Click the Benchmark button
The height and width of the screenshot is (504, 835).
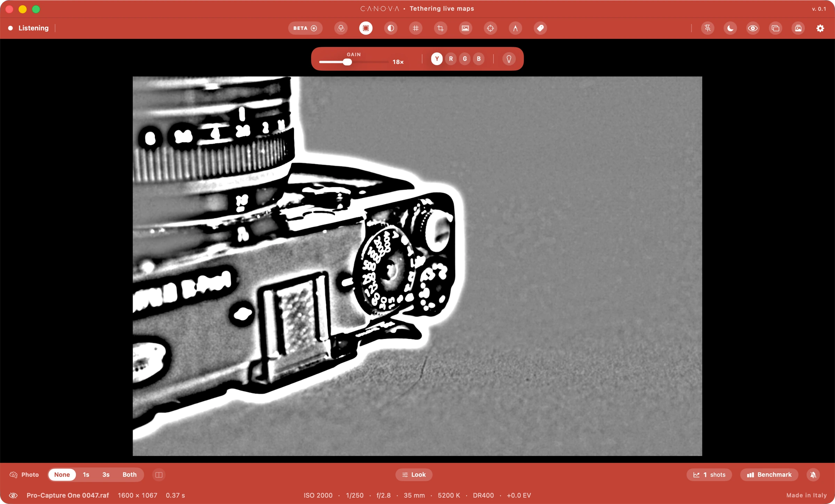(769, 474)
